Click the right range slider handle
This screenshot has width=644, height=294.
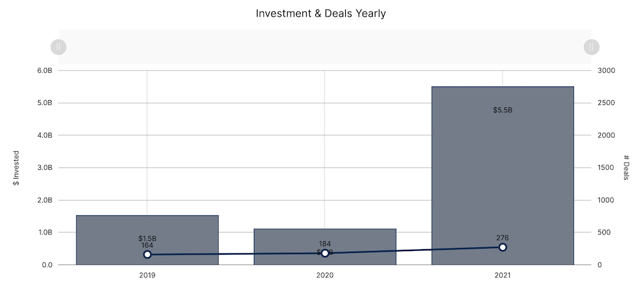click(x=591, y=47)
